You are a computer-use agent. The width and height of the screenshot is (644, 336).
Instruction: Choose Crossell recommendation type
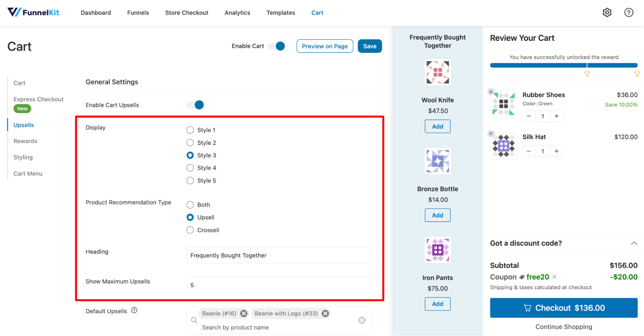(190, 230)
